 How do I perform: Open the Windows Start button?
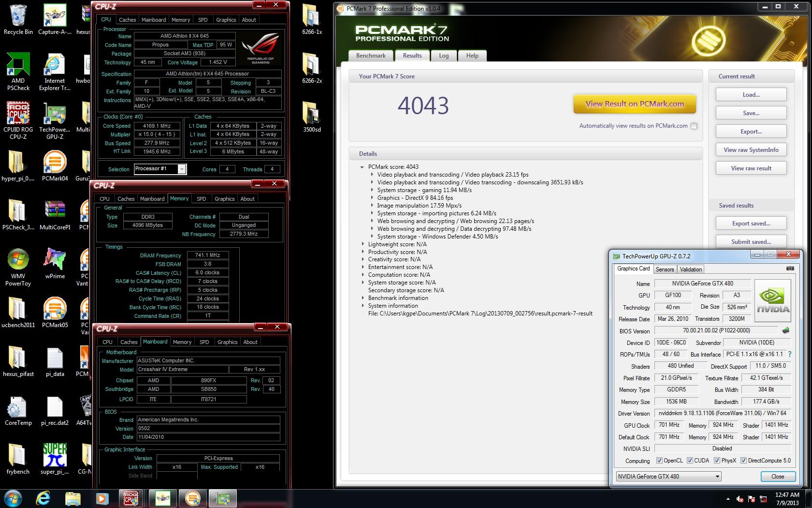point(13,498)
